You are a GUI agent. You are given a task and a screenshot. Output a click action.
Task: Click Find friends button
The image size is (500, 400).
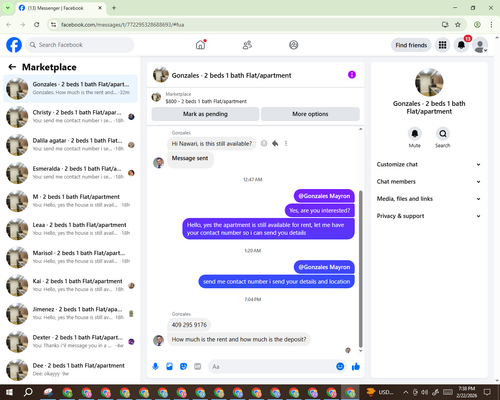click(x=411, y=45)
